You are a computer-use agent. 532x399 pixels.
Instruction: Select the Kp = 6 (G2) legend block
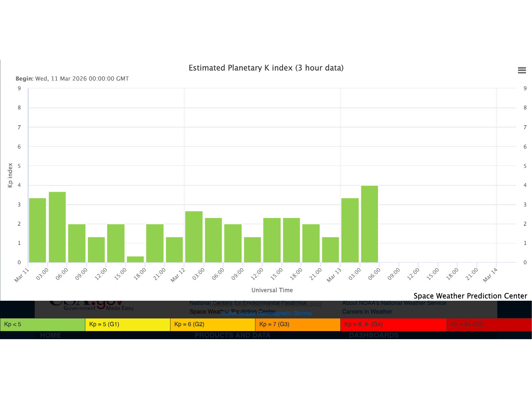212,324
